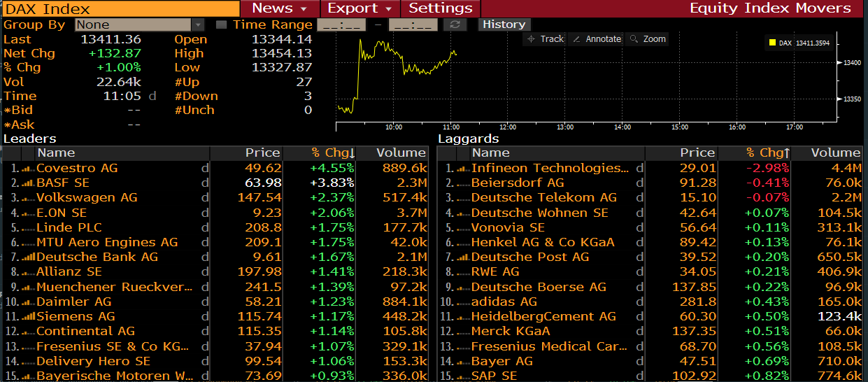
Task: Open the Group By dropdown showing None
Action: pyautogui.click(x=138, y=24)
